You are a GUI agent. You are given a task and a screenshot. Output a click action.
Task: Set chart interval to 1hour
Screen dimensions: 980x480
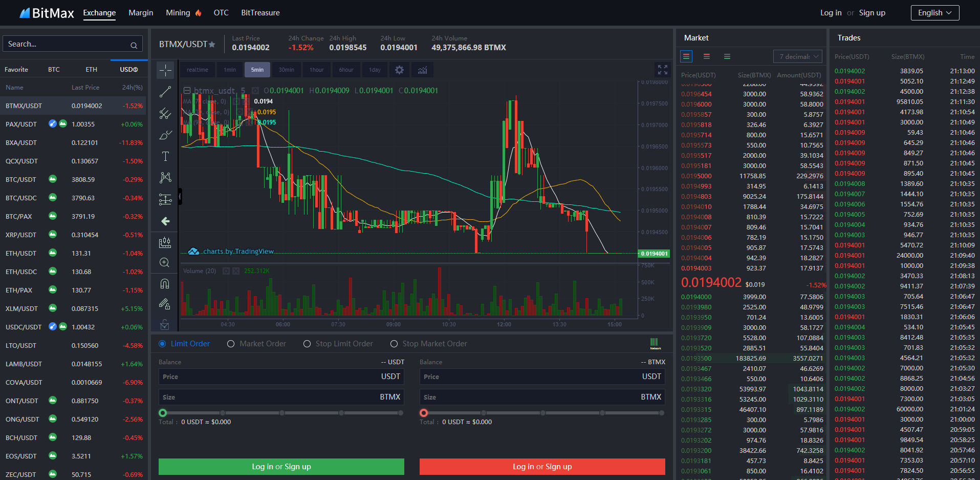point(316,70)
